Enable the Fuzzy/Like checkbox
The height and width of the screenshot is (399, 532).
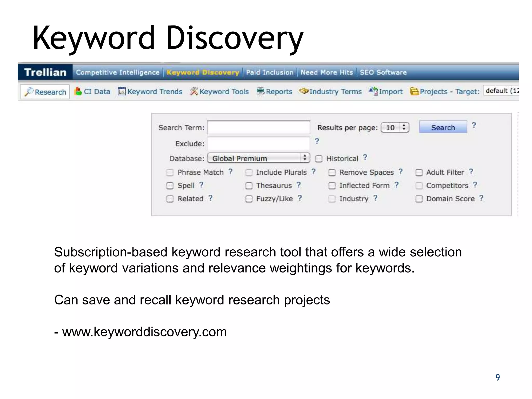249,199
